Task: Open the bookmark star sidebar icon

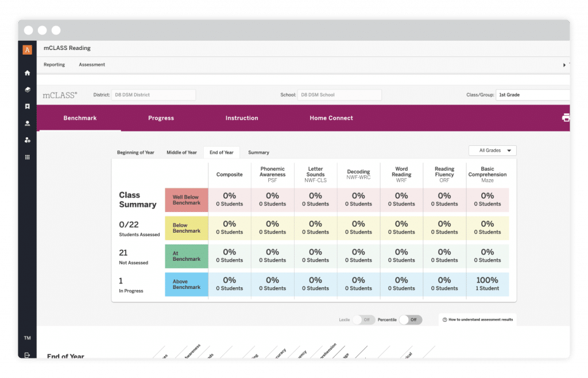Action: tap(28, 106)
